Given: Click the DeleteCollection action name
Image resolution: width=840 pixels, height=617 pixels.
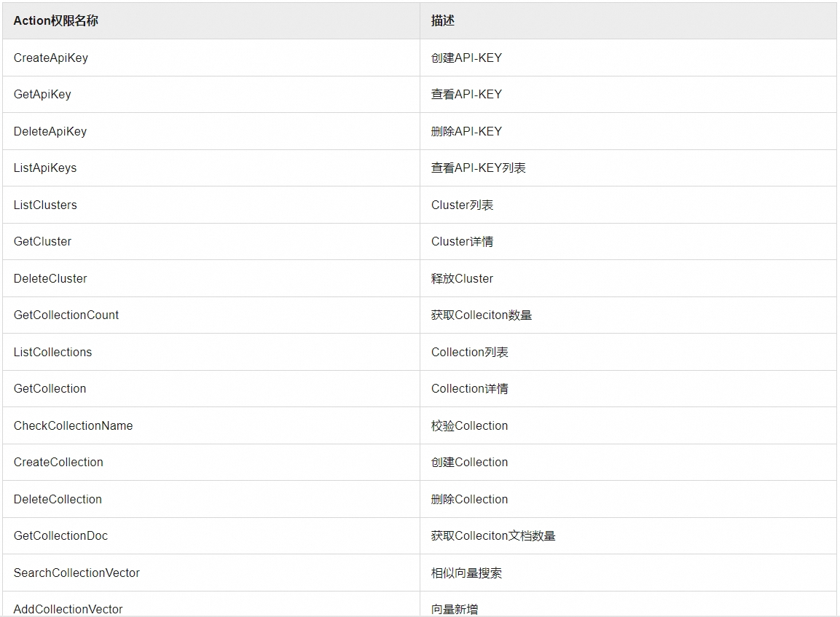Looking at the screenshot, I should 58,499.
